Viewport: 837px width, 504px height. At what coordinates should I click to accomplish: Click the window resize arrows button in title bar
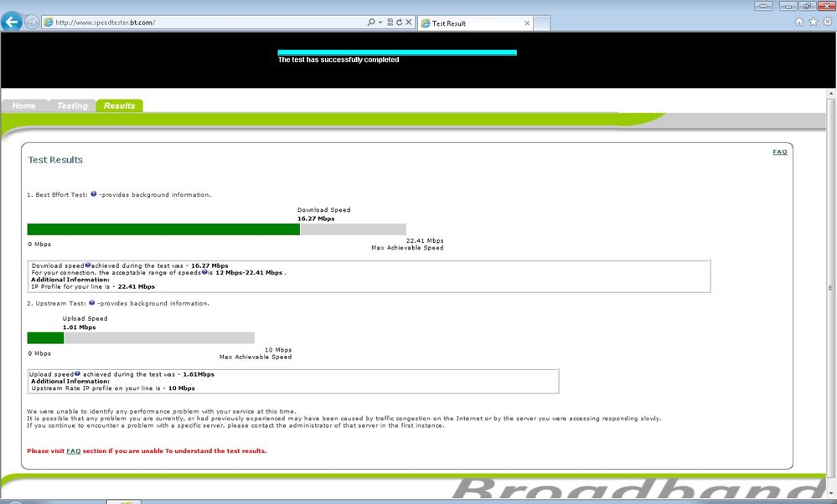[x=763, y=6]
